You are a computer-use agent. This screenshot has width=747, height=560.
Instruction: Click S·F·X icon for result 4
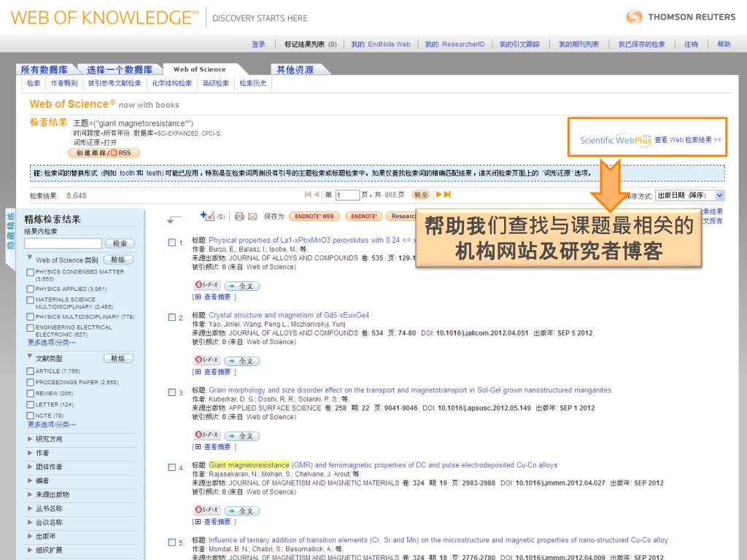[x=206, y=510]
